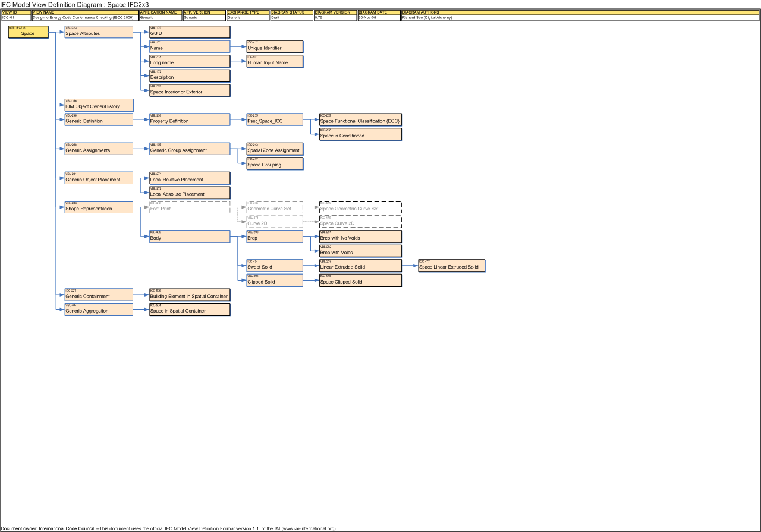Click Local Absolute Placement node
The width and height of the screenshot is (761, 532).
[190, 193]
